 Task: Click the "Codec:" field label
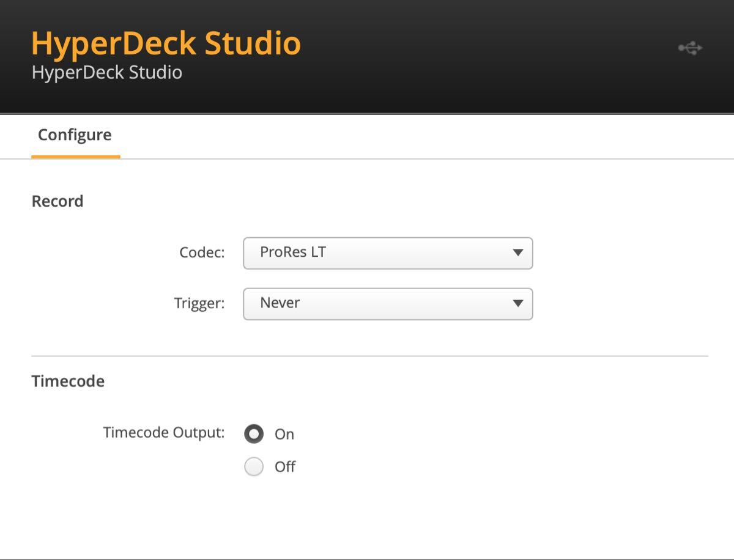202,252
